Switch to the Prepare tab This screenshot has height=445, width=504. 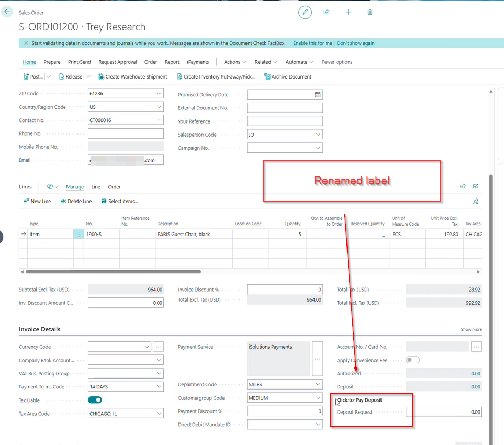pos(52,62)
